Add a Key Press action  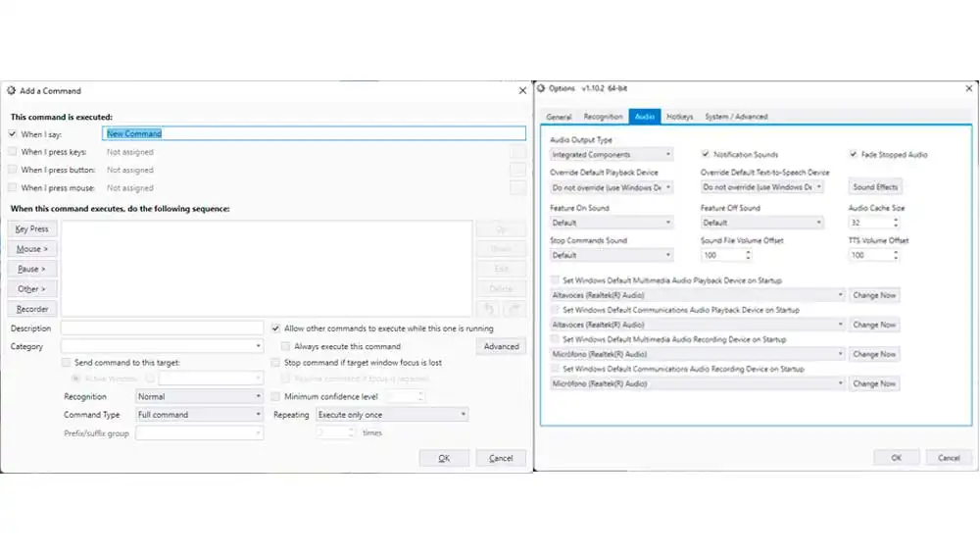32,228
